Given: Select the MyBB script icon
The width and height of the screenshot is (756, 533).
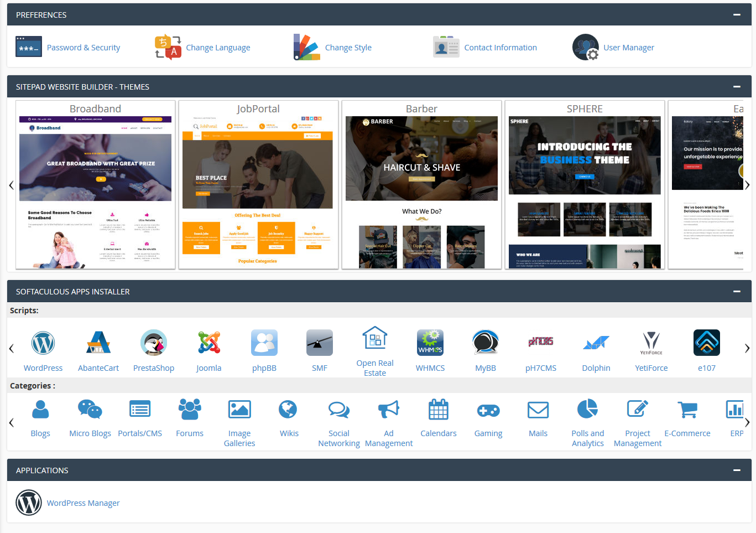Looking at the screenshot, I should [x=486, y=343].
